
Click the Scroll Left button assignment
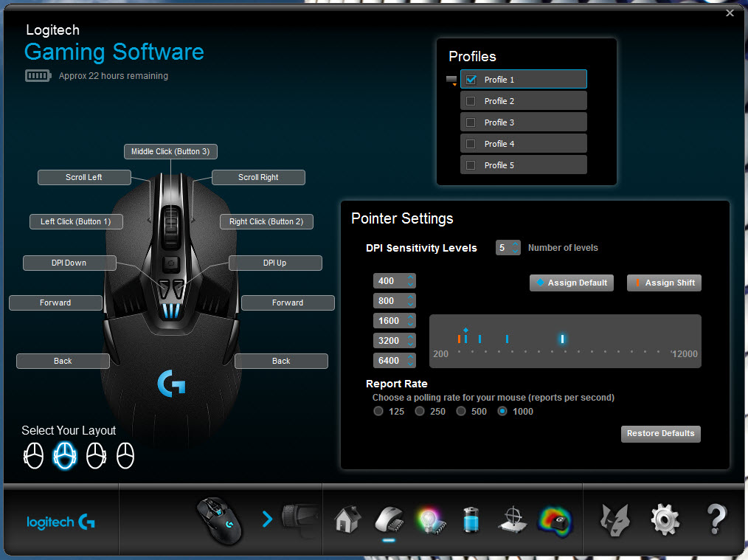(x=84, y=178)
